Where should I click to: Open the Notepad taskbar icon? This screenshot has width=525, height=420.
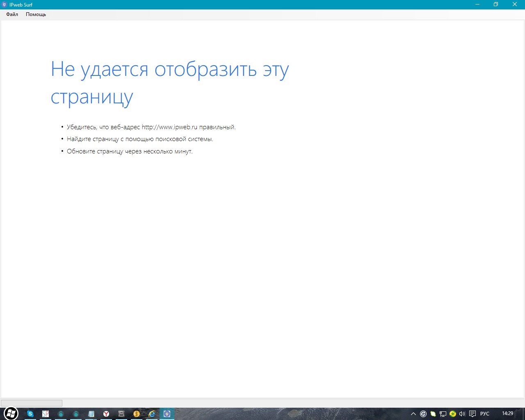point(91,414)
